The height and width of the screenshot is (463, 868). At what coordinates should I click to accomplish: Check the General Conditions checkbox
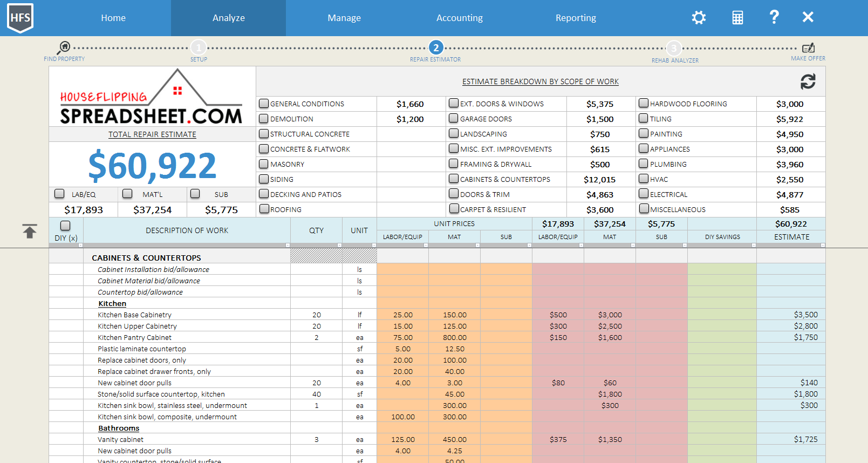[264, 104]
